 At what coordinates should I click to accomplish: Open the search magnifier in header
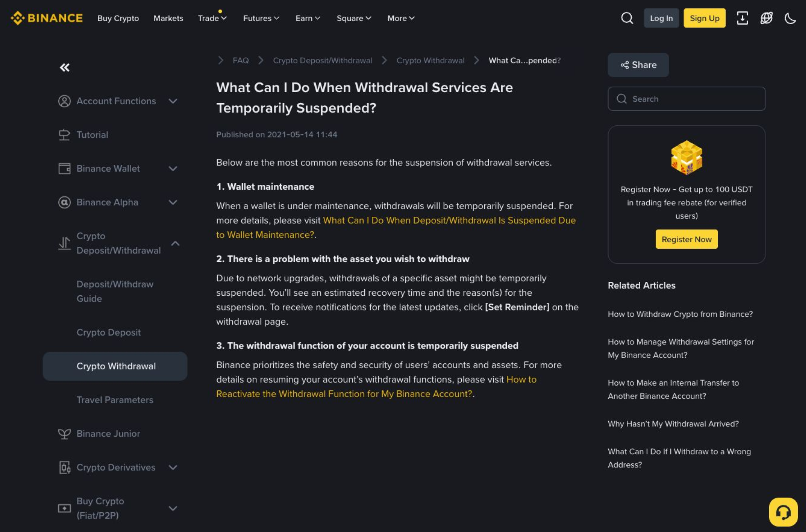coord(627,18)
